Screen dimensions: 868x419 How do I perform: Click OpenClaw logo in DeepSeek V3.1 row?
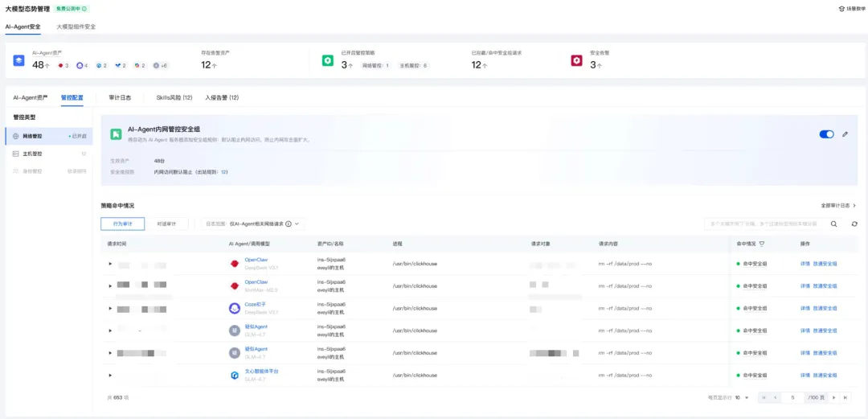coord(234,263)
